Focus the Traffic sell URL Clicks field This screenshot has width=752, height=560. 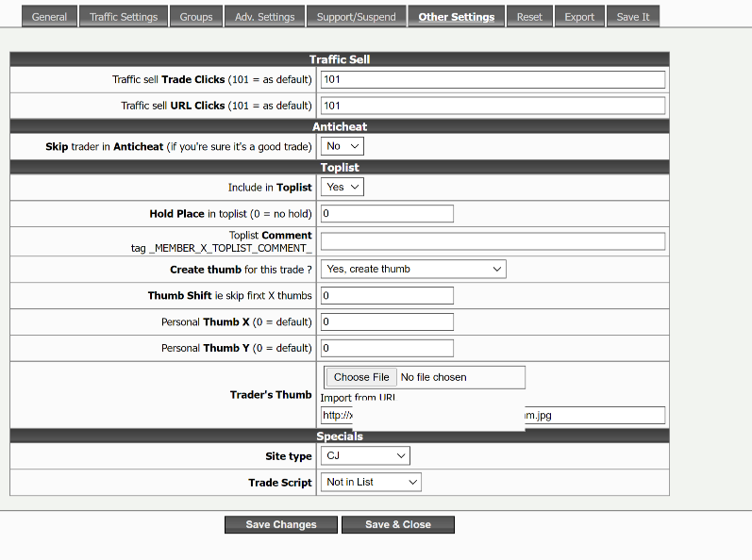pyautogui.click(x=493, y=106)
